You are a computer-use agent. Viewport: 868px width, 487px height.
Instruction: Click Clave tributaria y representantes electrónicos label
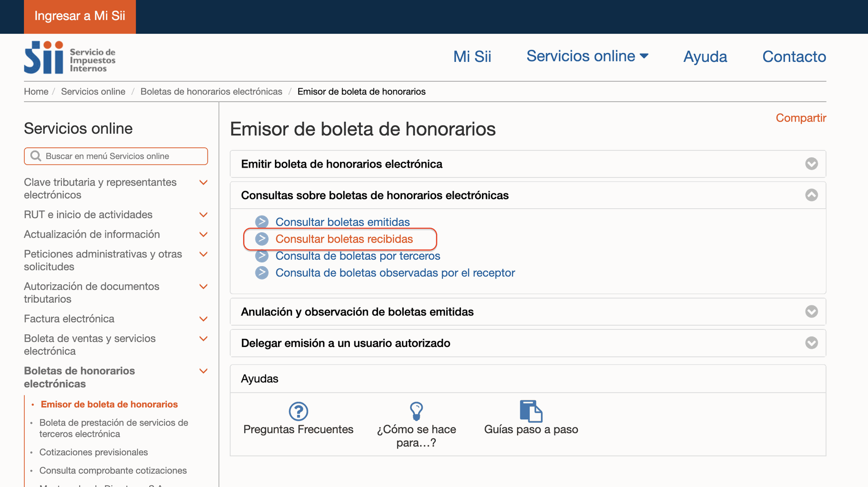pyautogui.click(x=100, y=188)
